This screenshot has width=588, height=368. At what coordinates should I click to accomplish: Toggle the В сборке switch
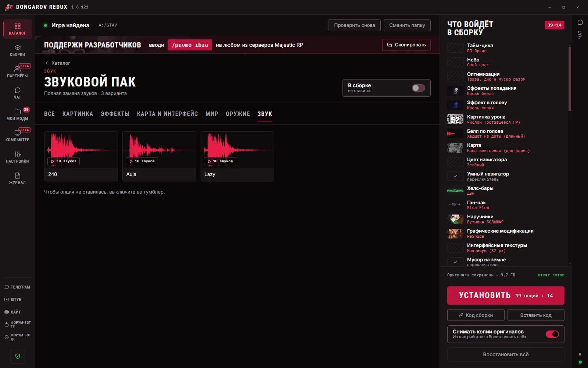point(418,88)
